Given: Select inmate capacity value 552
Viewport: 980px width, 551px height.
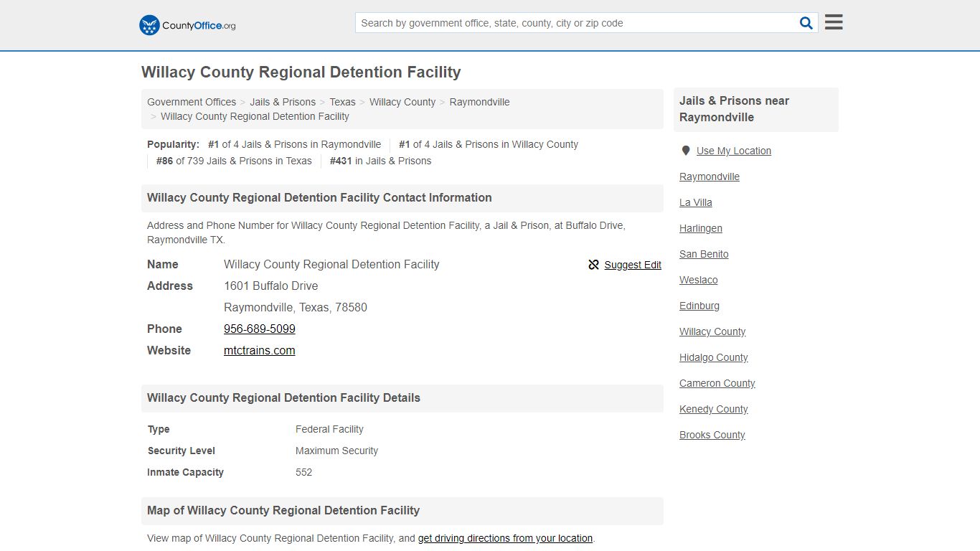Looking at the screenshot, I should 303,472.
